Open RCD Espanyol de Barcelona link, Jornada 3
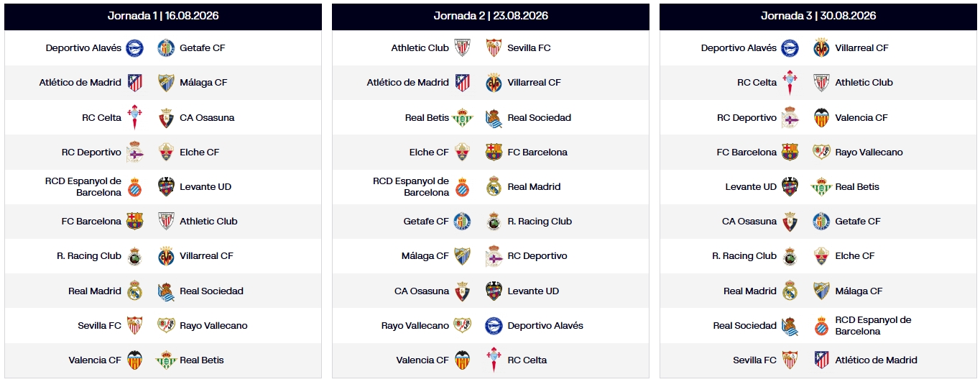Image resolution: width=980 pixels, height=382 pixels. (x=873, y=326)
